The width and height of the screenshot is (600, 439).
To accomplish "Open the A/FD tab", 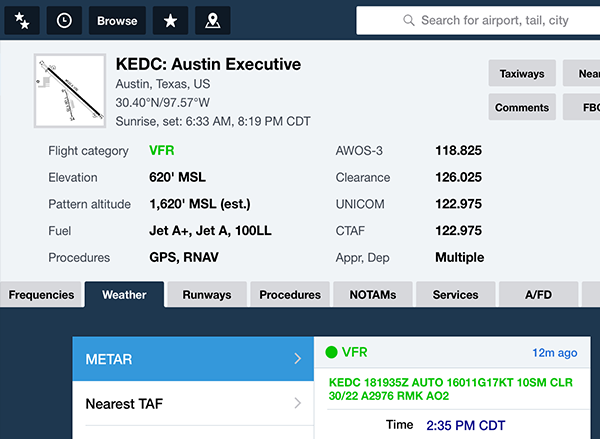I will pos(538,295).
